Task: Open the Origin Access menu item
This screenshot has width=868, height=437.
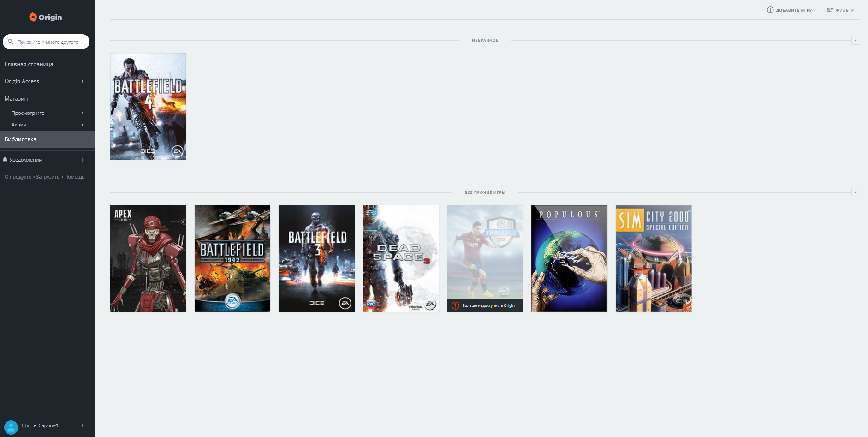Action: pyautogui.click(x=47, y=81)
